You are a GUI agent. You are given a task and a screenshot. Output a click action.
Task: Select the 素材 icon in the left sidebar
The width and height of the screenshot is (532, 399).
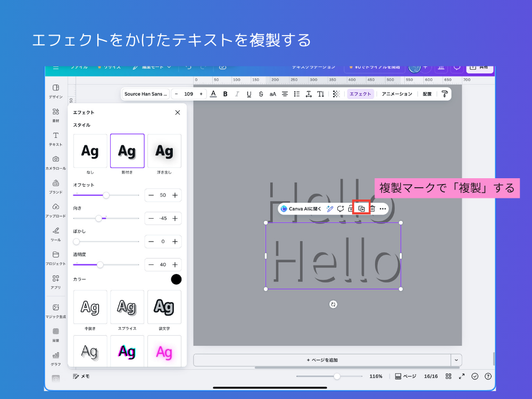(55, 114)
